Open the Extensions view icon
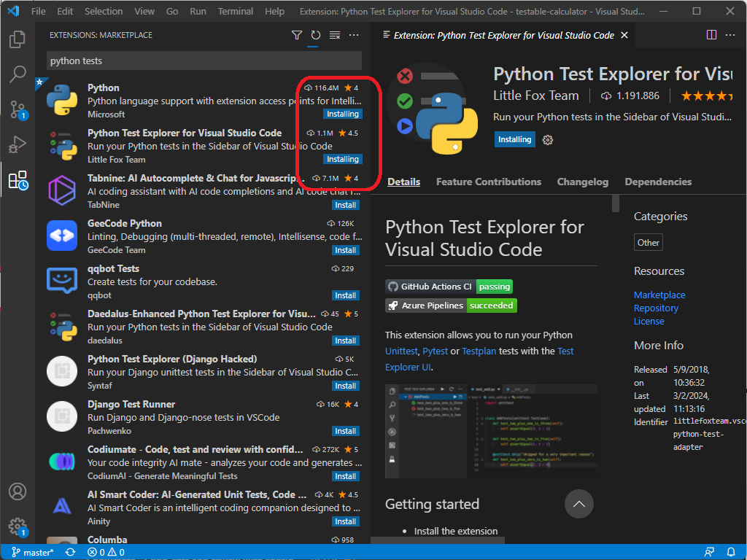Screen dimensions: 747x560 coord(18,181)
